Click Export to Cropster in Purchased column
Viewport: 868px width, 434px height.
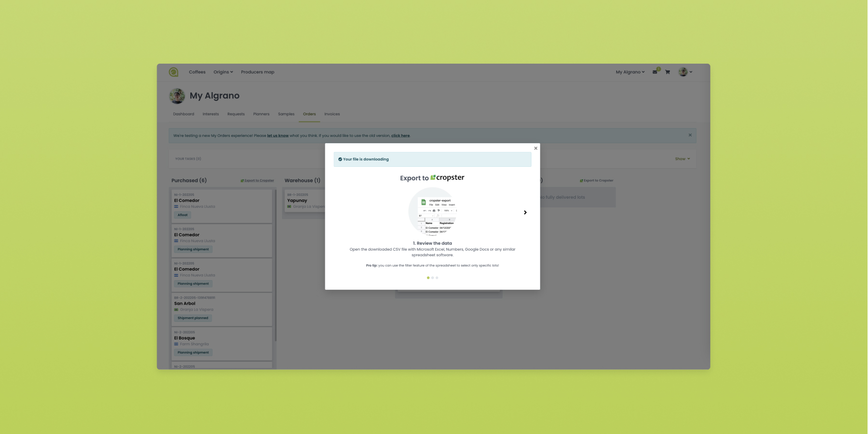pyautogui.click(x=257, y=181)
